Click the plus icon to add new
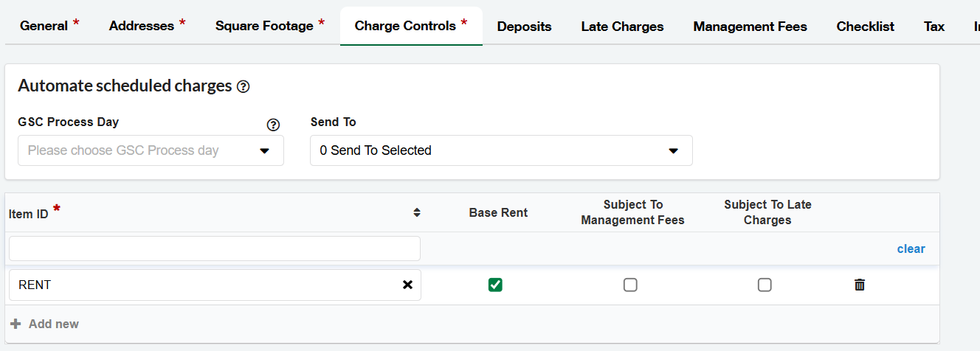Viewport: 980px width, 351px height. coord(15,324)
